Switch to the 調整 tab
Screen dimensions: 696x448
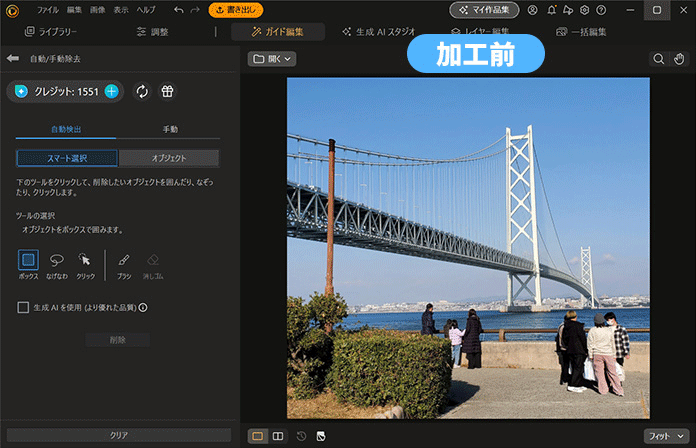(152, 32)
